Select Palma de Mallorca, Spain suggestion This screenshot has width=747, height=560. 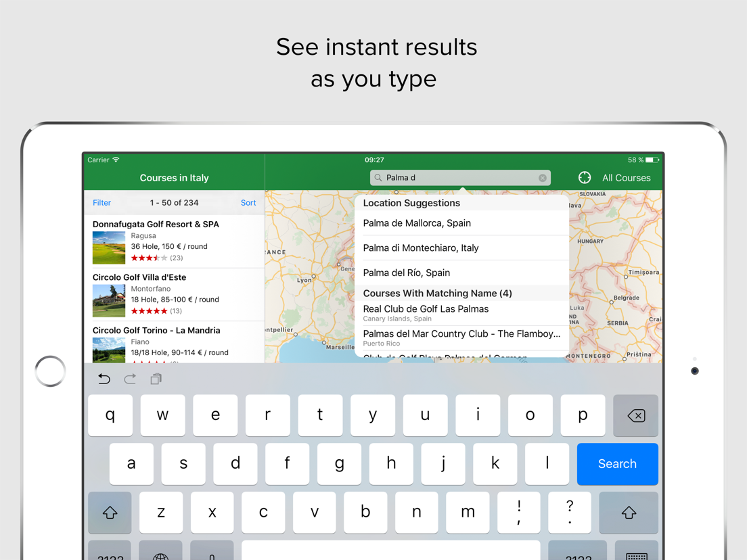click(x=461, y=223)
